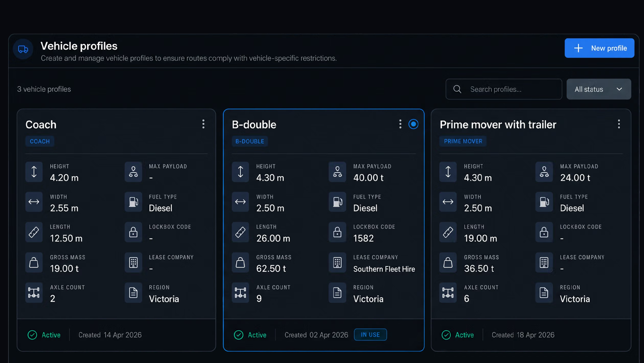Open the B-double card options menu
The height and width of the screenshot is (363, 644).
click(400, 124)
